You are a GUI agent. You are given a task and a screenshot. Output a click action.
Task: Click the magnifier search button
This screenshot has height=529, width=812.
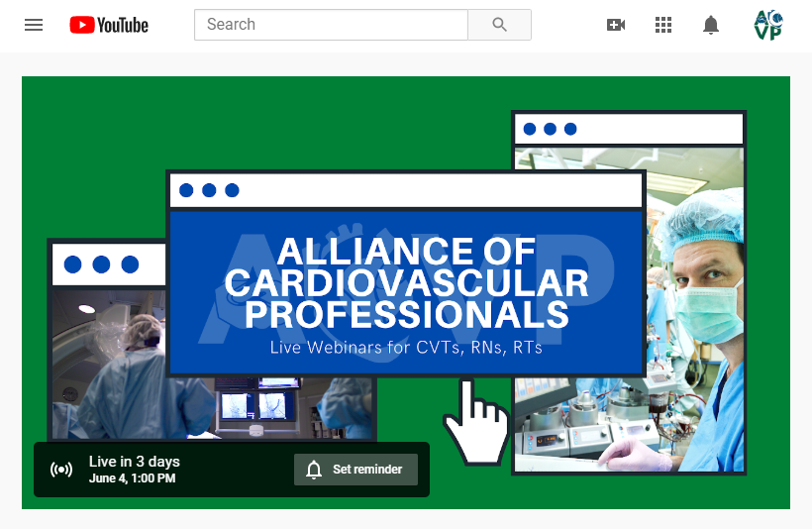pyautogui.click(x=499, y=25)
